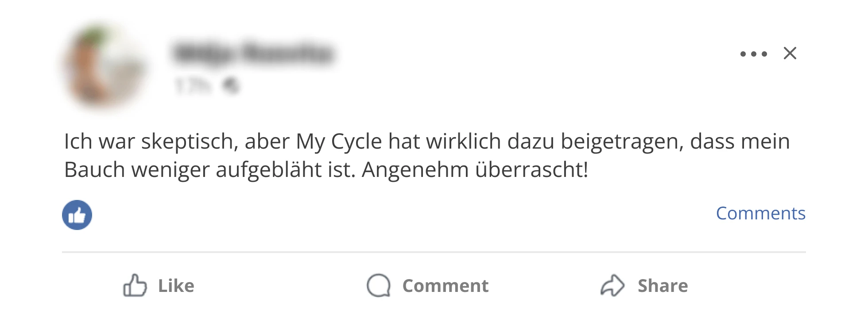Open the three-dots post options menu
The height and width of the screenshot is (322, 868).
point(753,54)
